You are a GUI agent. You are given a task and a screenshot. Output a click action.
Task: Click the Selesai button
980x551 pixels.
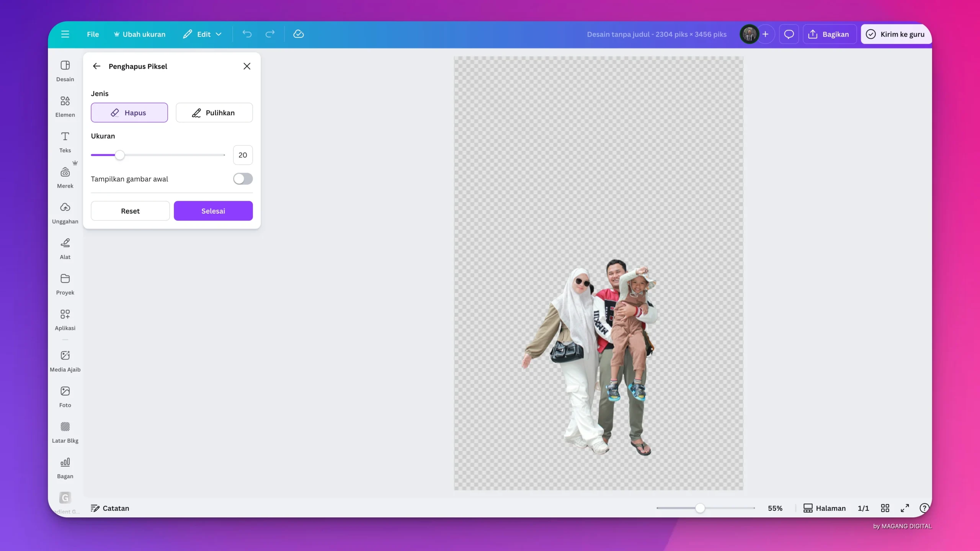coord(213,211)
